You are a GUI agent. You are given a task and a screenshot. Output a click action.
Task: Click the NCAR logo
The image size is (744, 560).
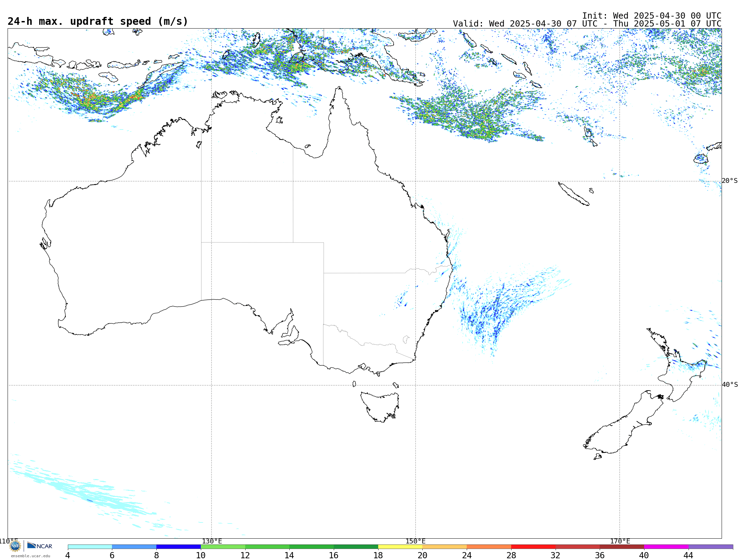point(40,546)
